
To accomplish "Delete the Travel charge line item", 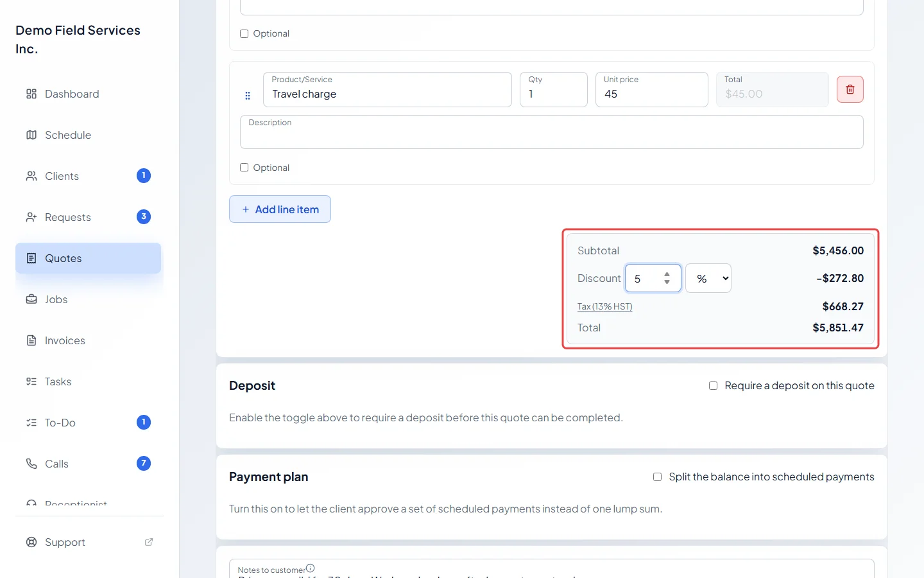I will [850, 89].
